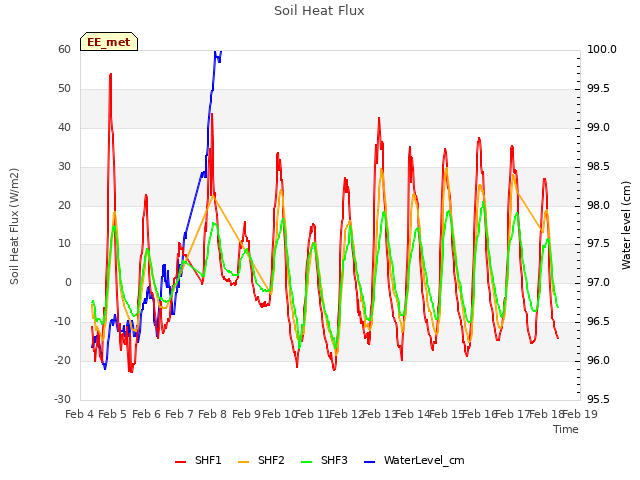Click the 96.5 tick on right axis
The image size is (640, 480).
pos(598,322)
